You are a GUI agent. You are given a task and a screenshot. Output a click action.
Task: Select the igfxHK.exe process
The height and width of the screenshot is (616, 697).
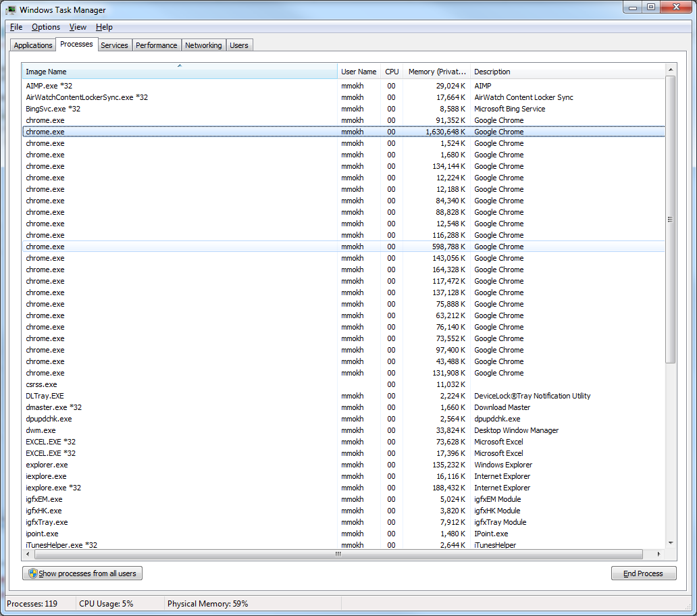click(x=344, y=511)
